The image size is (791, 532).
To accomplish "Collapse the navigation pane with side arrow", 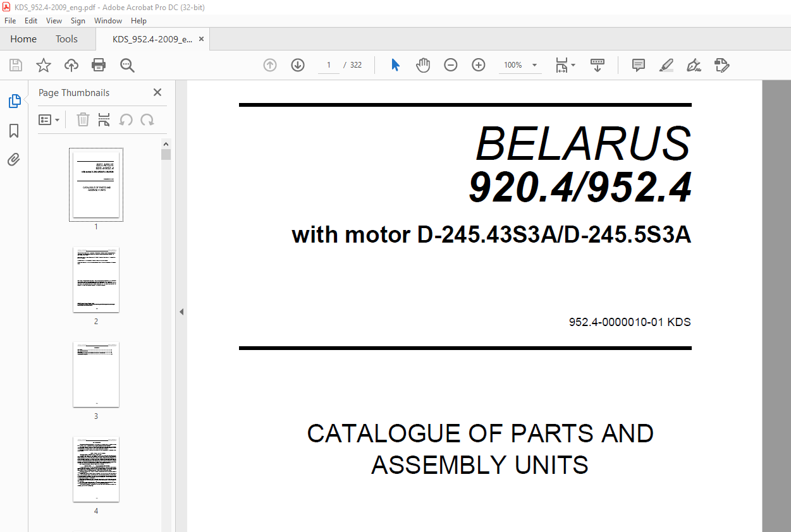I will [181, 311].
